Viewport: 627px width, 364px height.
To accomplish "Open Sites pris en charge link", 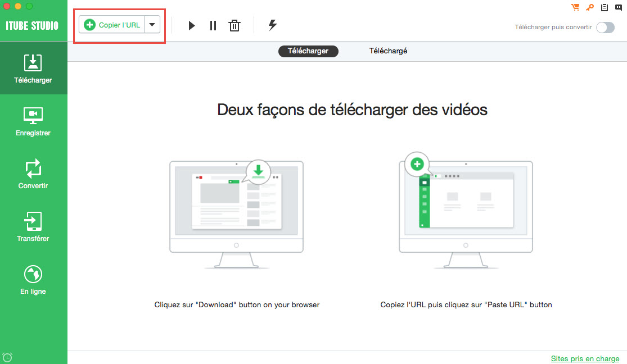I will tap(585, 358).
